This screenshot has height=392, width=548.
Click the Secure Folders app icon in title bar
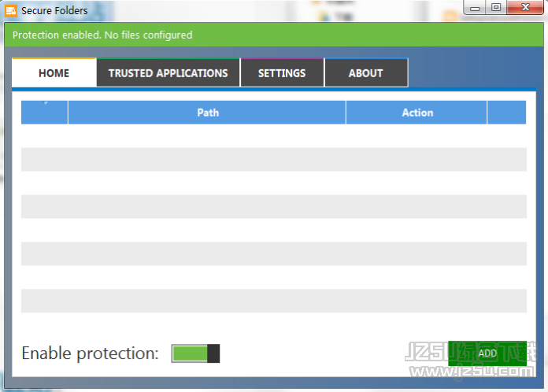(x=11, y=10)
